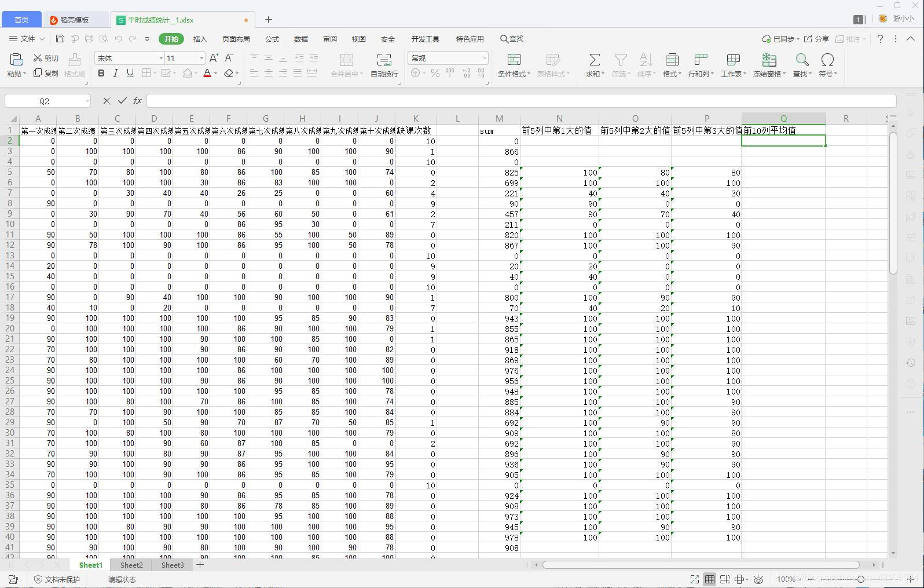Click the Name Box showing Q2

pos(44,101)
